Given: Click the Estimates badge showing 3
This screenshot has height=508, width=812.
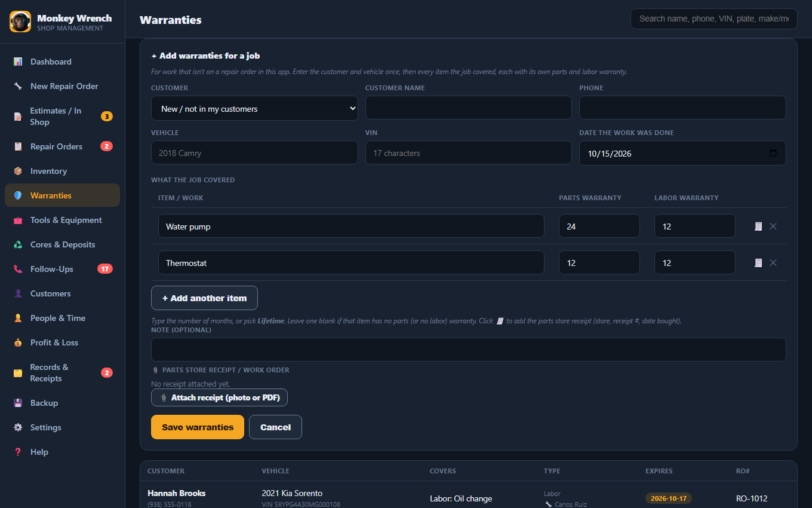Looking at the screenshot, I should click(x=107, y=117).
